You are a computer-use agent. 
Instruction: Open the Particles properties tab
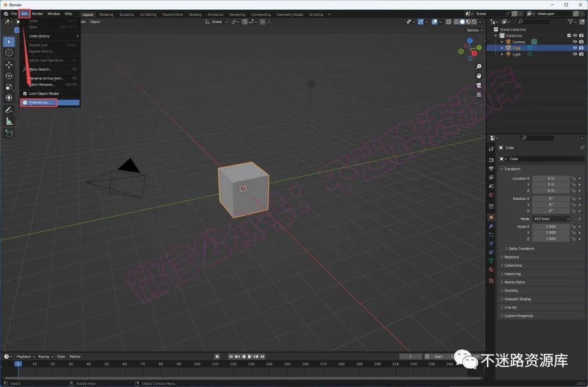491,235
